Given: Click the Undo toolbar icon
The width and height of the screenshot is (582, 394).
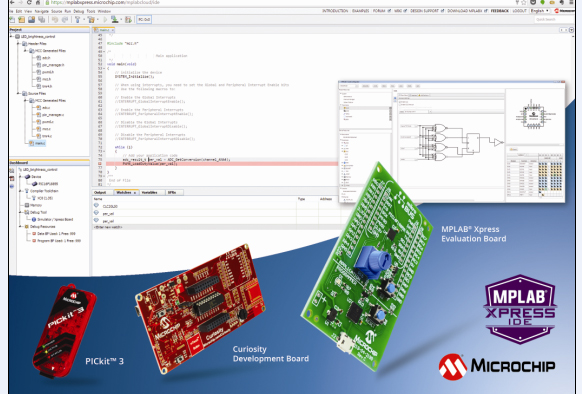Looking at the screenshot, I should [55, 20].
